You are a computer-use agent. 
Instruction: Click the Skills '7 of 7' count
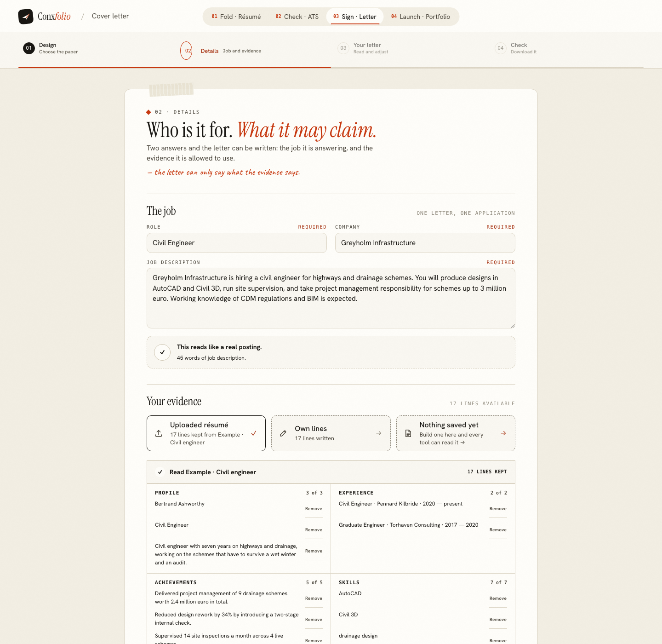pos(499,582)
